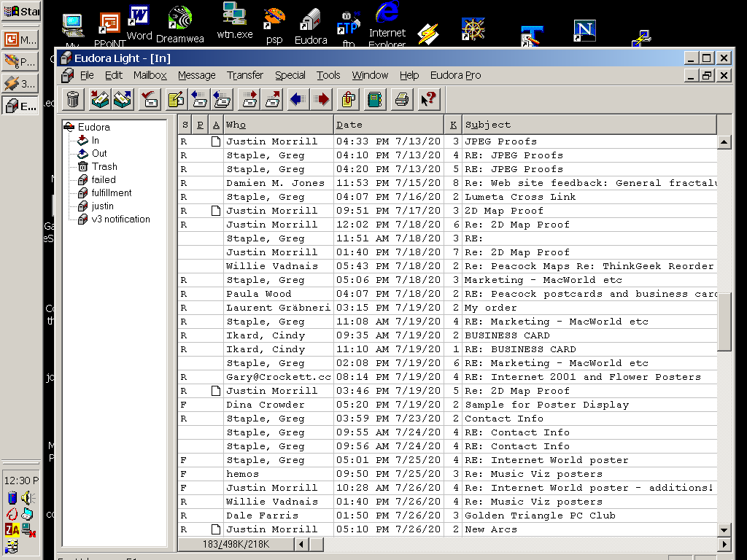Select the 'Lumeta Cross Link' message row
This screenshot has width=747, height=560.
[x=447, y=197]
